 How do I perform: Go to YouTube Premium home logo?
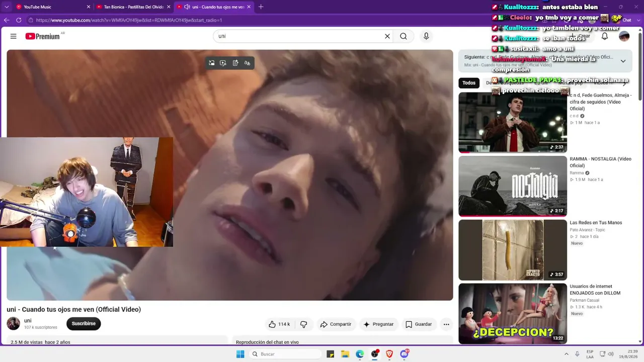coord(43,36)
